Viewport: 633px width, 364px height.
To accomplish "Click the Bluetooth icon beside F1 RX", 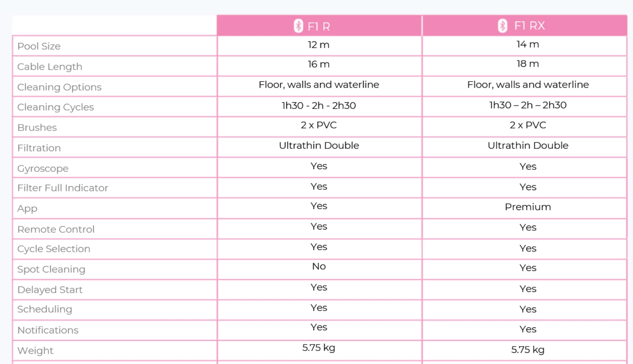I will coord(502,26).
